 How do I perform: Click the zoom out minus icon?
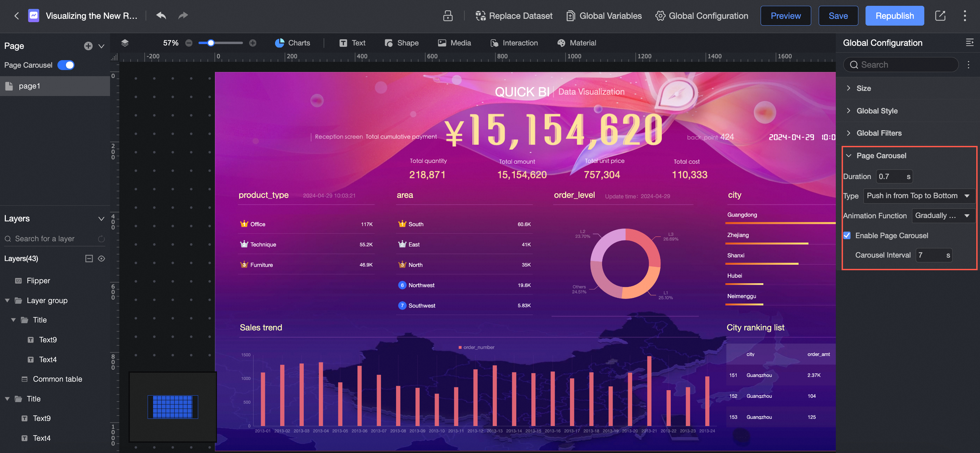[189, 43]
